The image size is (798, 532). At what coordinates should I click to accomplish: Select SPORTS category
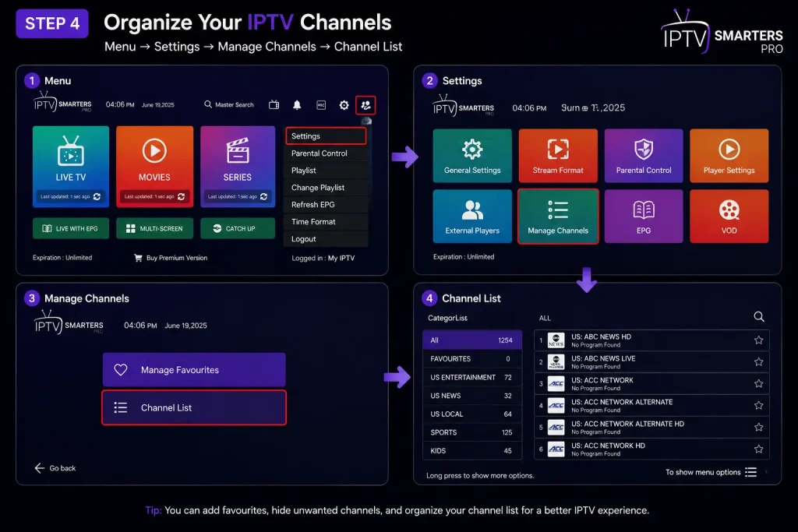[472, 432]
